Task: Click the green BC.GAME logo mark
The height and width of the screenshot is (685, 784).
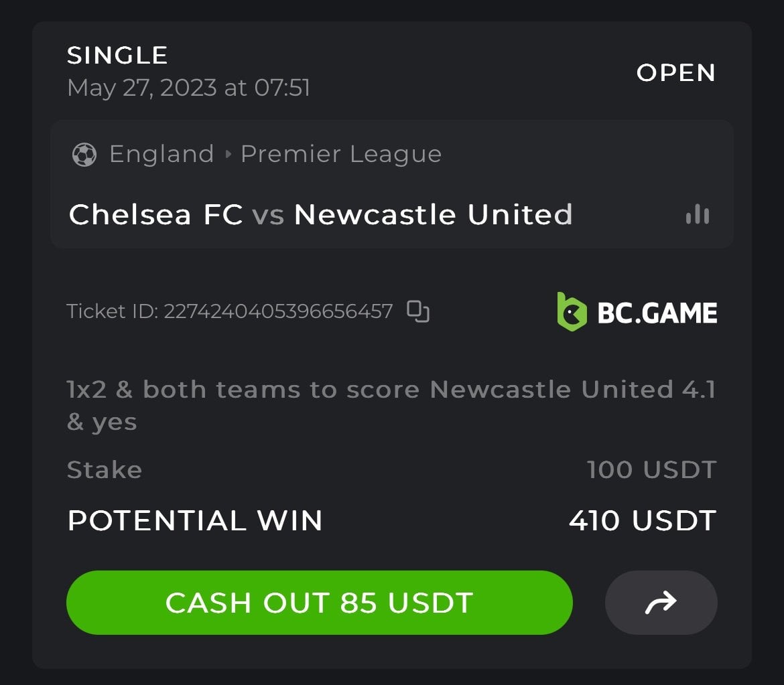Action: click(x=572, y=311)
